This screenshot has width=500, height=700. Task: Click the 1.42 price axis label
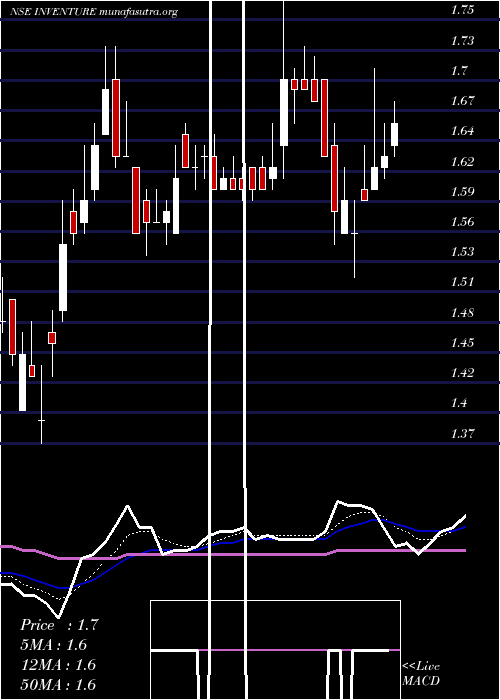point(462,373)
